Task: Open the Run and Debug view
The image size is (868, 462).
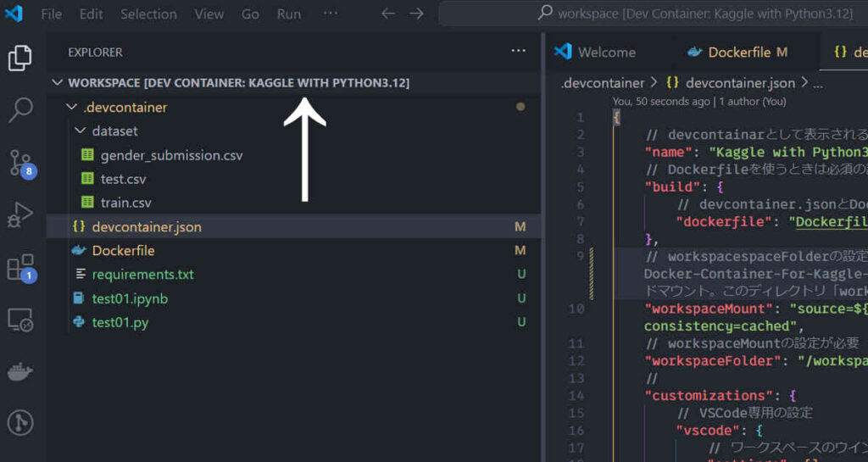Action: (19, 214)
